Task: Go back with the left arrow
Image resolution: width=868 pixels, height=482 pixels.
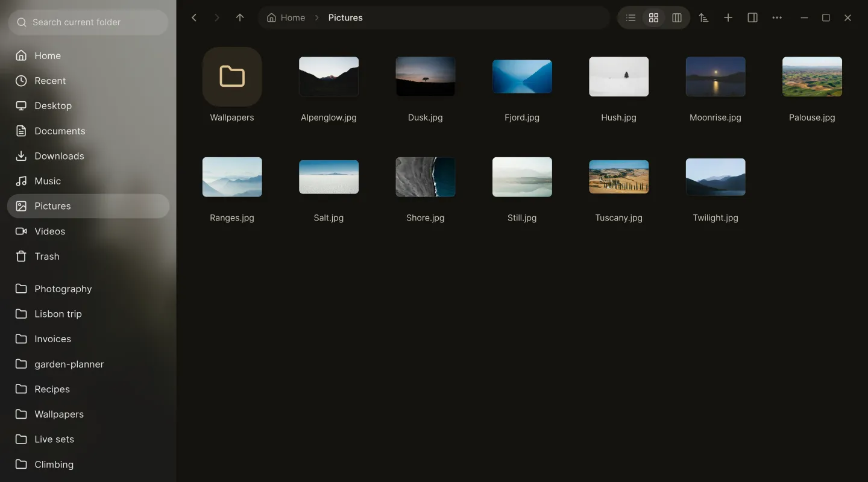Action: pos(194,18)
